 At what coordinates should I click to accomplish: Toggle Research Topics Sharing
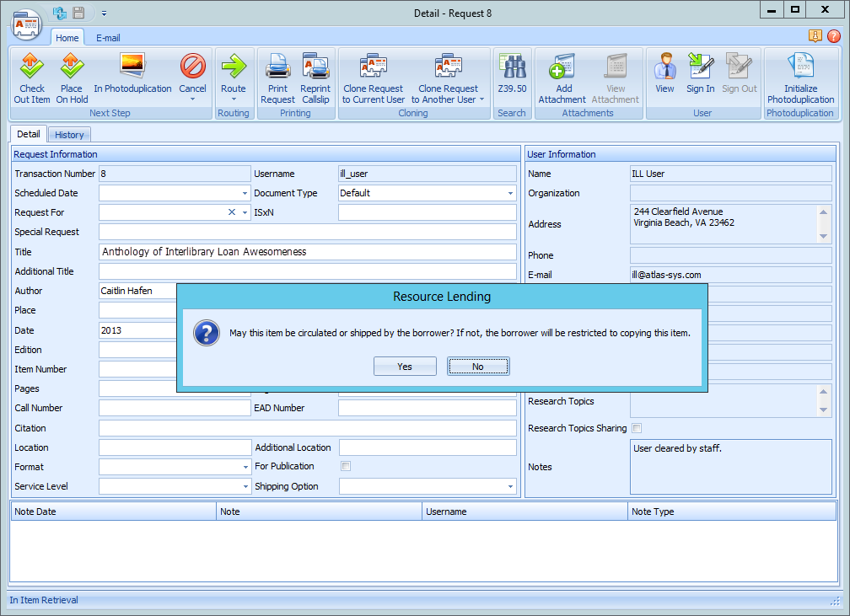[637, 428]
